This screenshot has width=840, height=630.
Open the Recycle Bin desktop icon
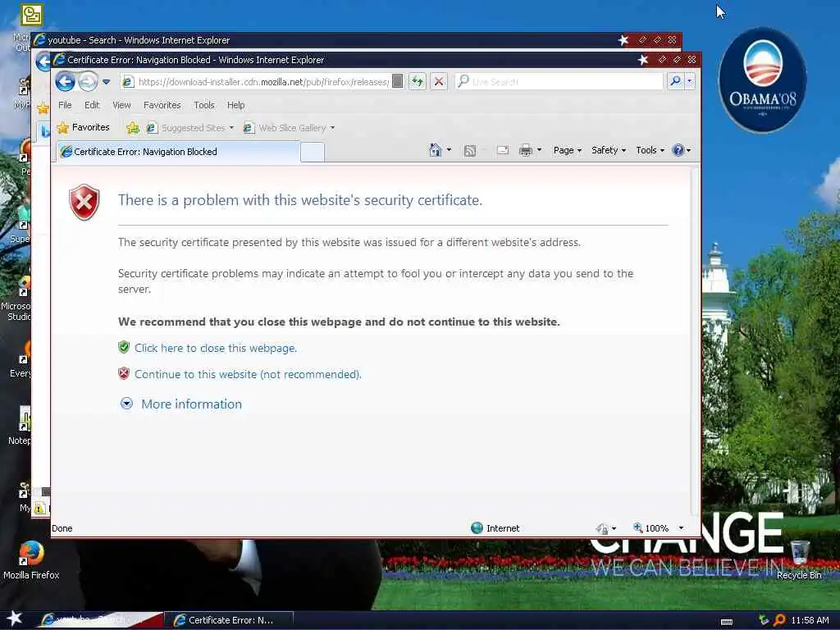pyautogui.click(x=799, y=559)
